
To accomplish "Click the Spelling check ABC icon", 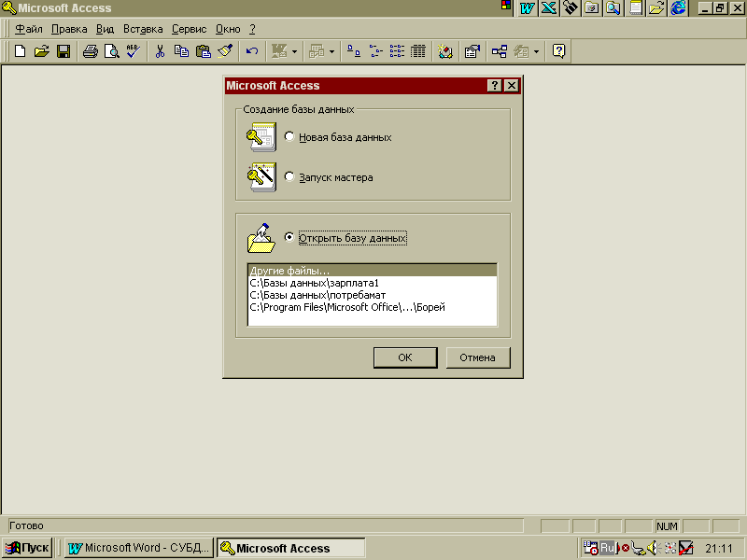I will [134, 51].
